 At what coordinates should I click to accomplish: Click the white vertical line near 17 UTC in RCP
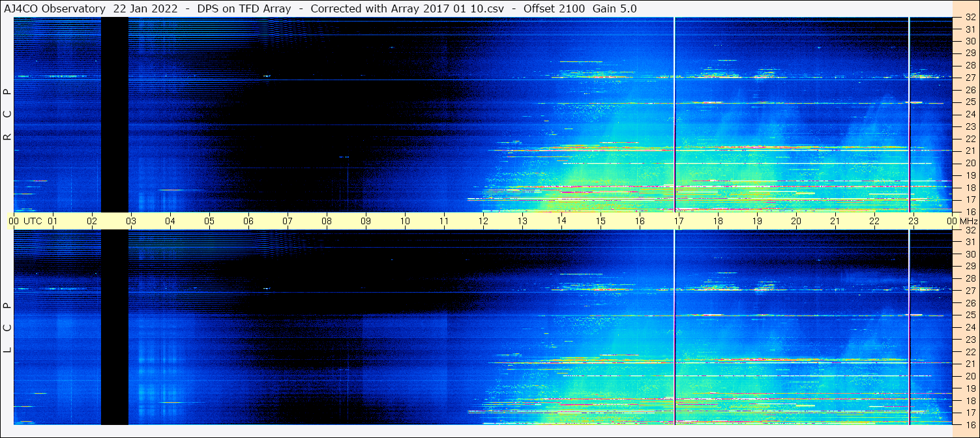tap(674, 115)
